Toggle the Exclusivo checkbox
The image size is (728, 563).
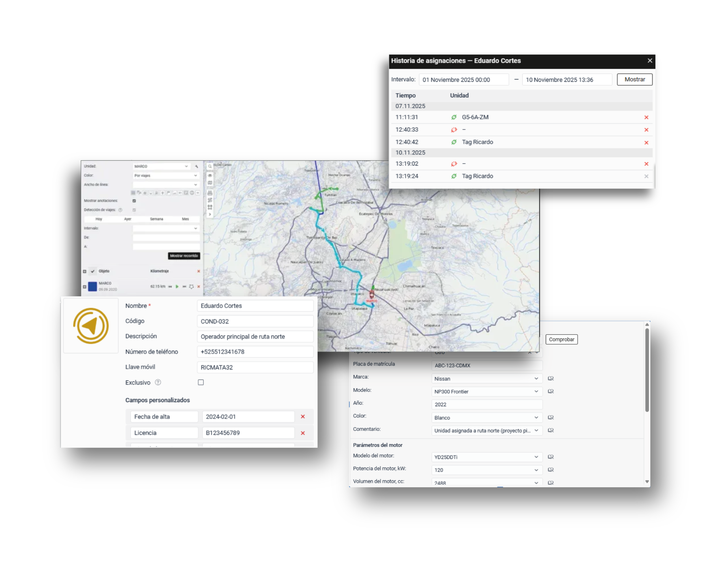coord(201,383)
